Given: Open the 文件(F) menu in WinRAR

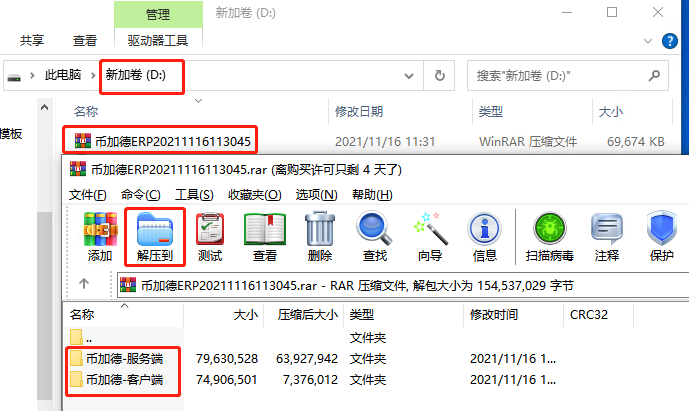Looking at the screenshot, I should pos(88,194).
